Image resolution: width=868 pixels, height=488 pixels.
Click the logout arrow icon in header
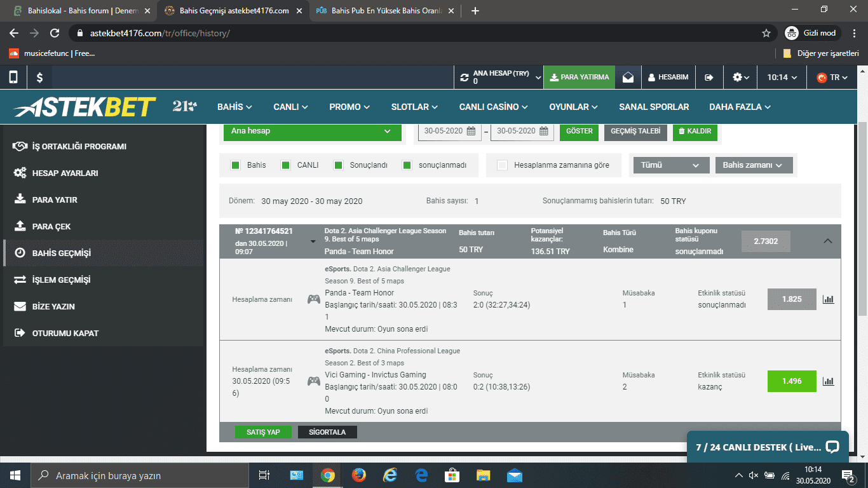click(709, 78)
